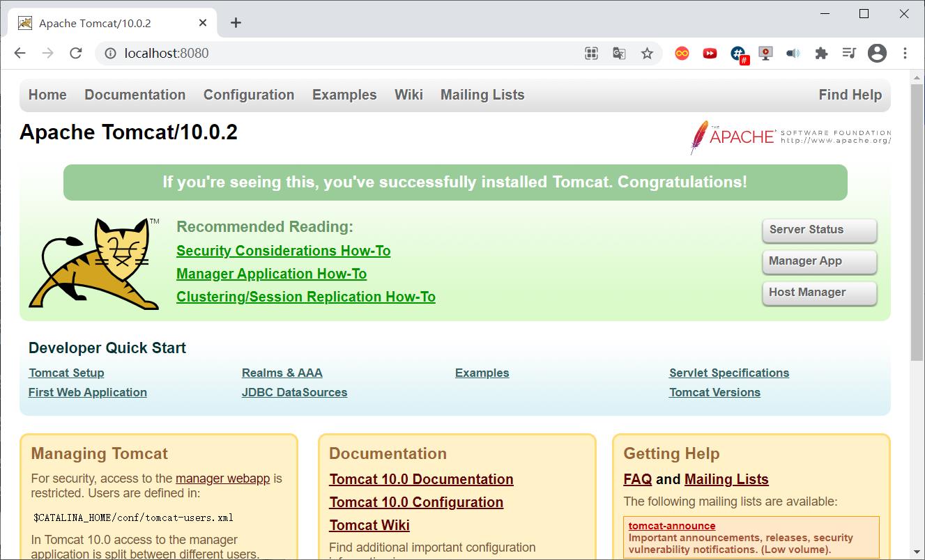The image size is (925, 560).
Task: Open the Tomcat Wiki link
Action: pos(369,525)
